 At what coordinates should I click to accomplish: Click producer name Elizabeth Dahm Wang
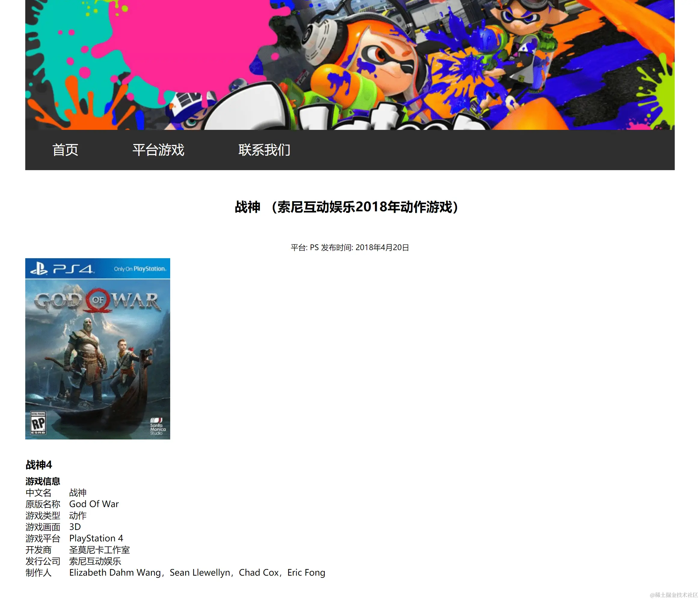[115, 573]
